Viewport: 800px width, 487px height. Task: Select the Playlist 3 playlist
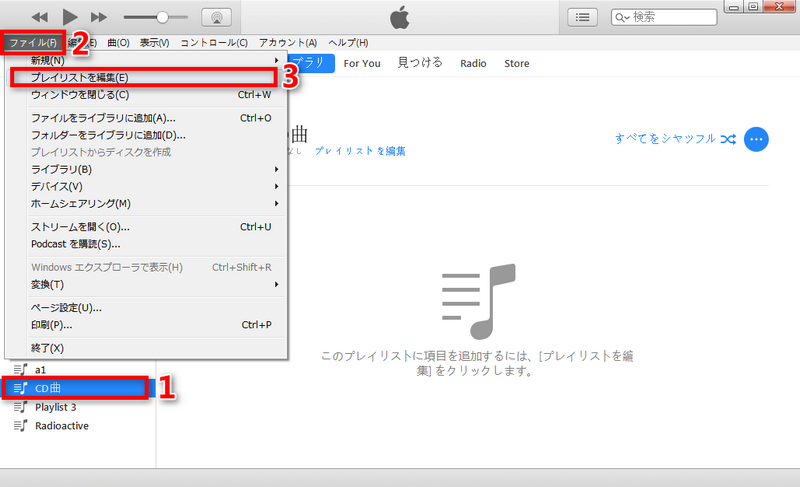[x=78, y=407]
